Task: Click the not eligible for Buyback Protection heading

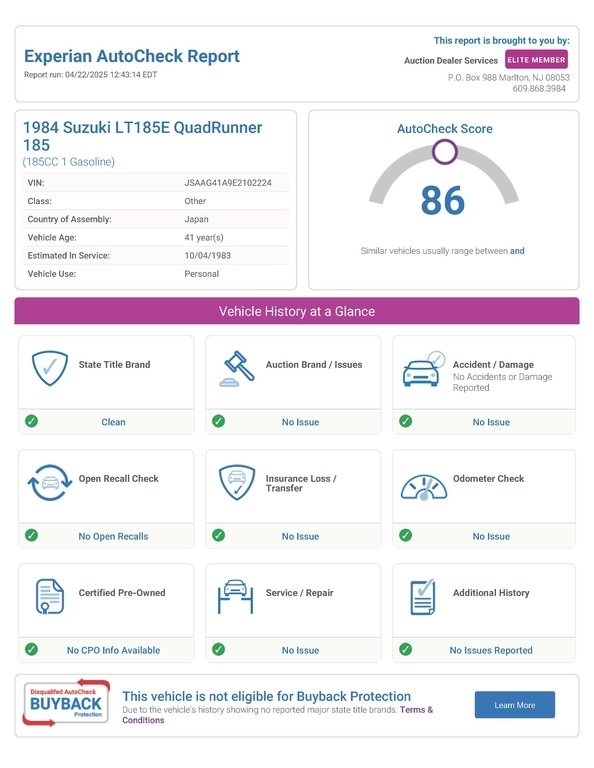Action: click(266, 696)
